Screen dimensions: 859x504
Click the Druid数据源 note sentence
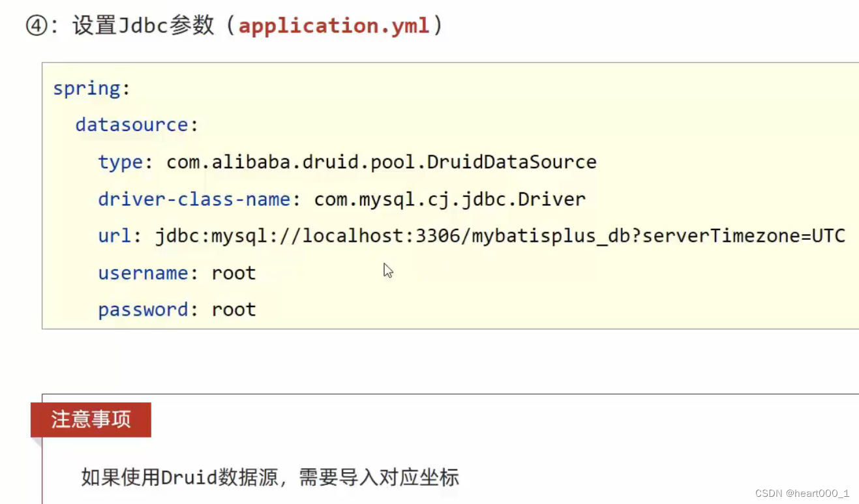270,477
